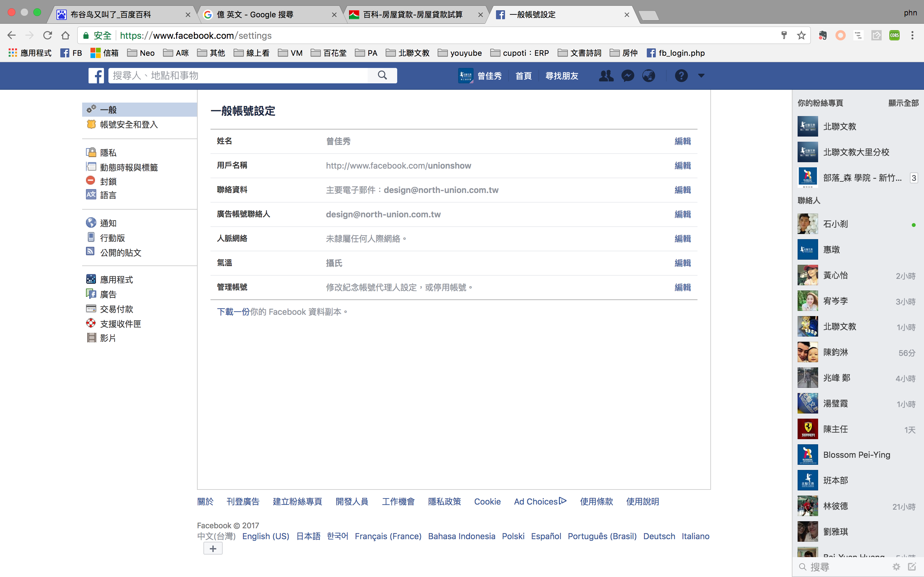Click the Facebook logo icon

(x=96, y=76)
